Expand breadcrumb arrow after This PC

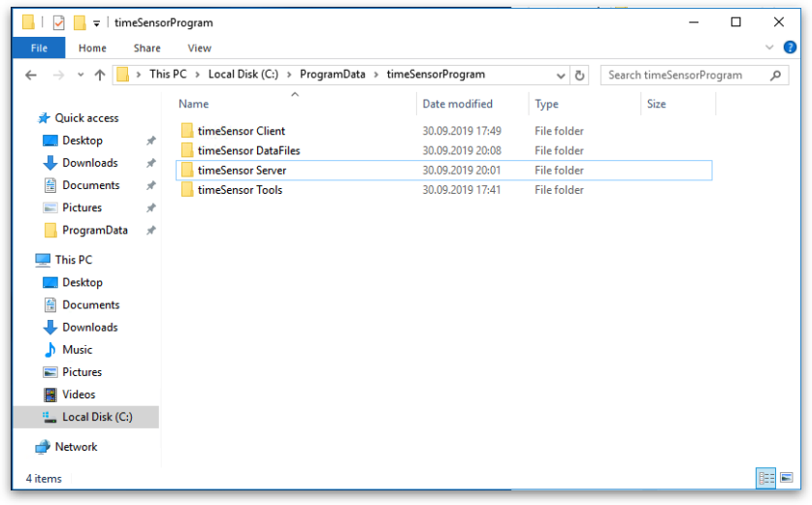(x=197, y=75)
